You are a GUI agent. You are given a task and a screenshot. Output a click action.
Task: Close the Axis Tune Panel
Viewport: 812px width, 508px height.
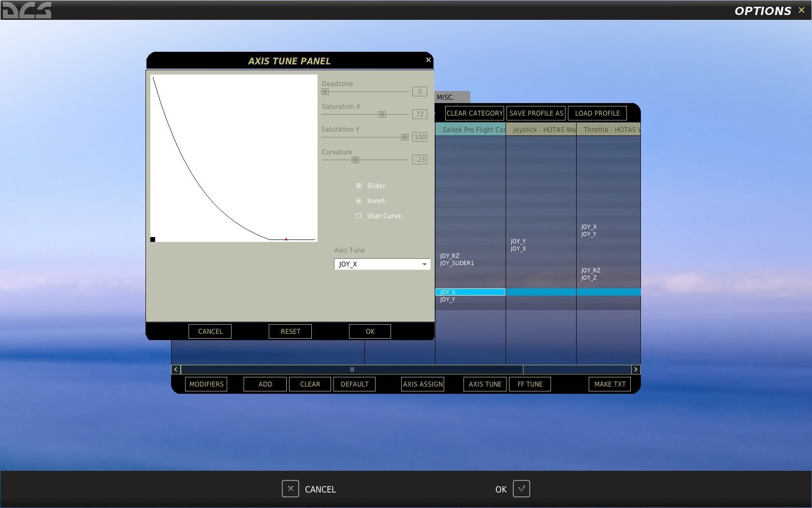point(428,60)
